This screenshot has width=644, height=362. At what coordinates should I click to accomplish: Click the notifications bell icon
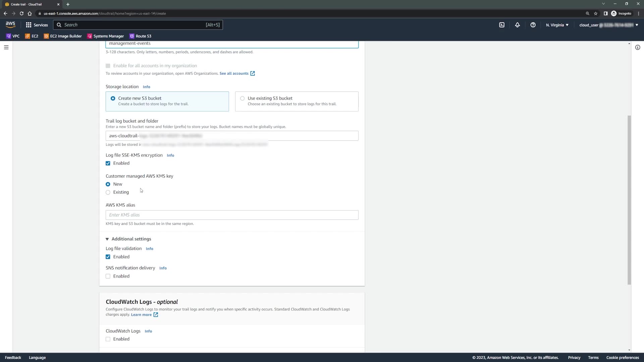517,25
